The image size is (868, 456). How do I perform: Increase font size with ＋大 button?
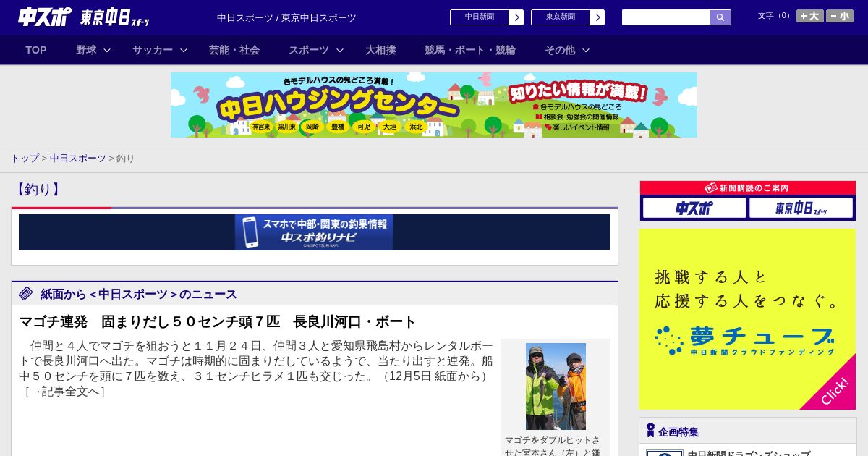810,16
